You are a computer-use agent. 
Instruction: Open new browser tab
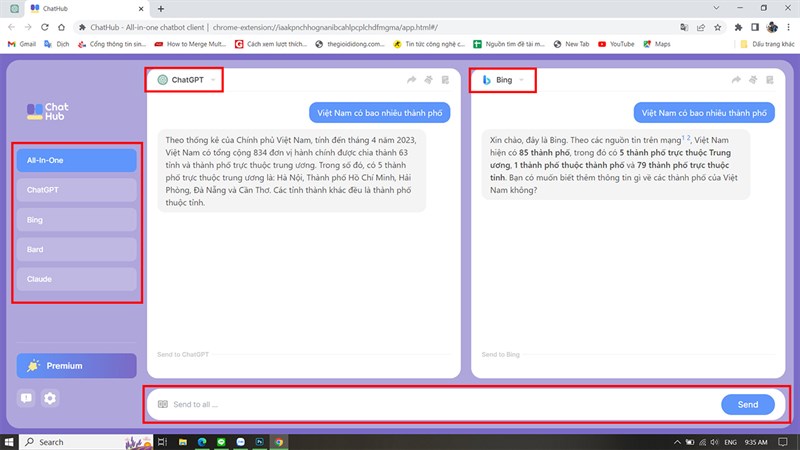click(x=161, y=9)
